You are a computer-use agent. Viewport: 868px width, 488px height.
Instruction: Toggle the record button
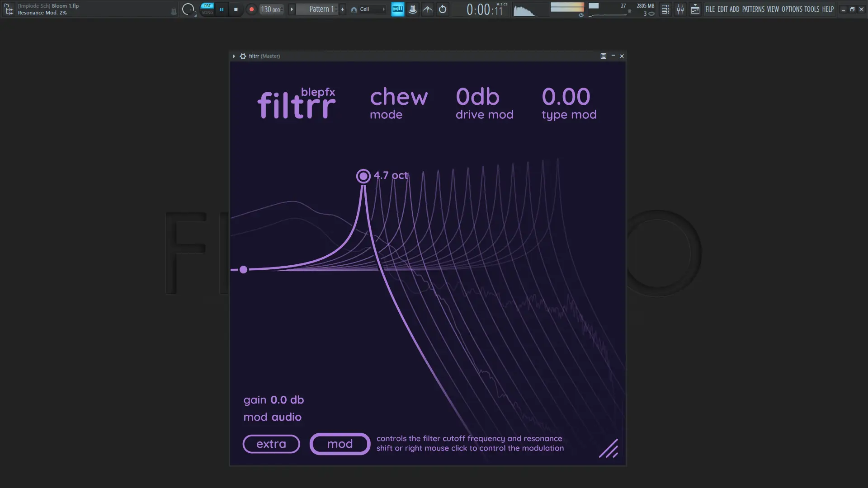click(251, 9)
